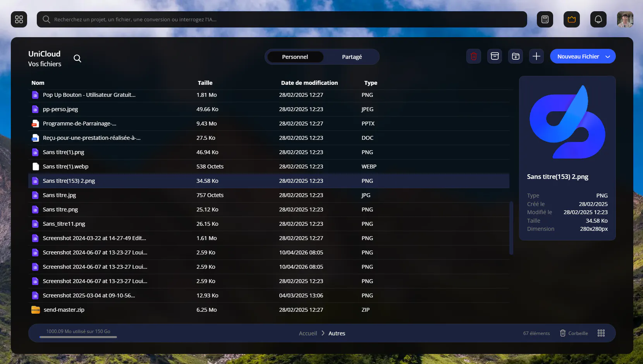The height and width of the screenshot is (364, 643).
Task: Open the user profile avatar
Action: coord(625,19)
